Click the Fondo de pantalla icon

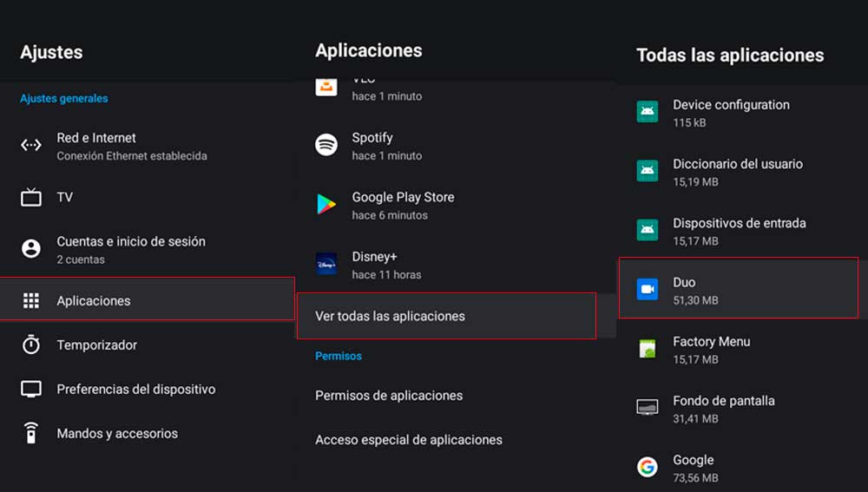(x=648, y=407)
